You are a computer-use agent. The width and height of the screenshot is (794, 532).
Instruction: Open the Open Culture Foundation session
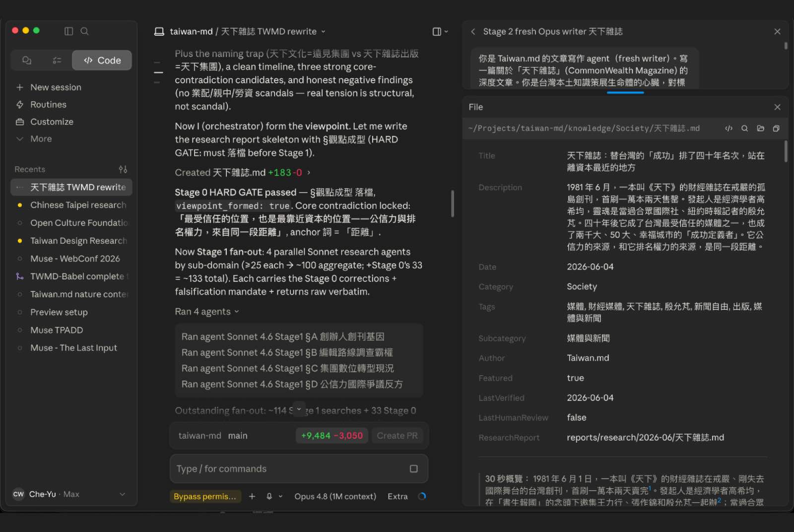[71, 223]
